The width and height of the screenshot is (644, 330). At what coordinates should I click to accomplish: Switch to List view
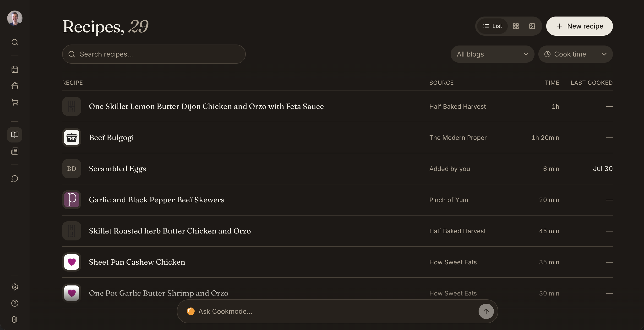point(492,26)
